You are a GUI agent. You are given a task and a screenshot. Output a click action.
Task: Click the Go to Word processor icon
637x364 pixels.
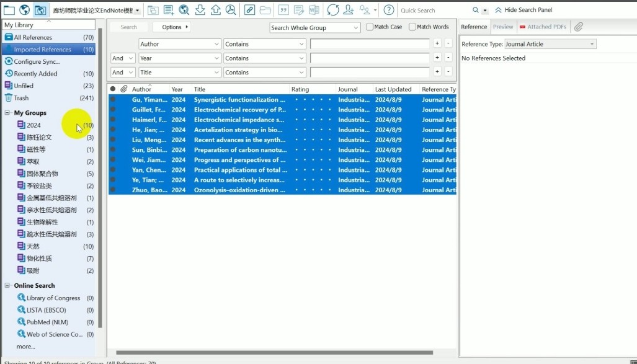click(313, 9)
